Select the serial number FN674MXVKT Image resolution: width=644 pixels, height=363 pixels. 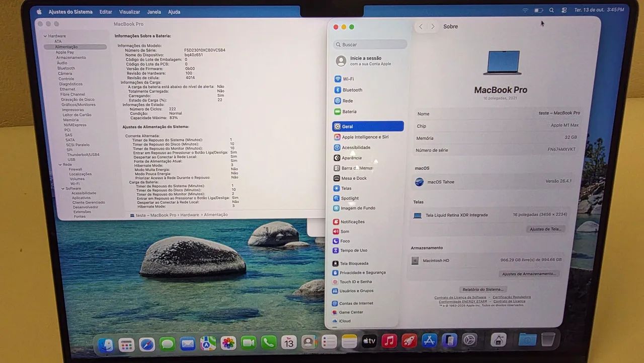point(561,150)
